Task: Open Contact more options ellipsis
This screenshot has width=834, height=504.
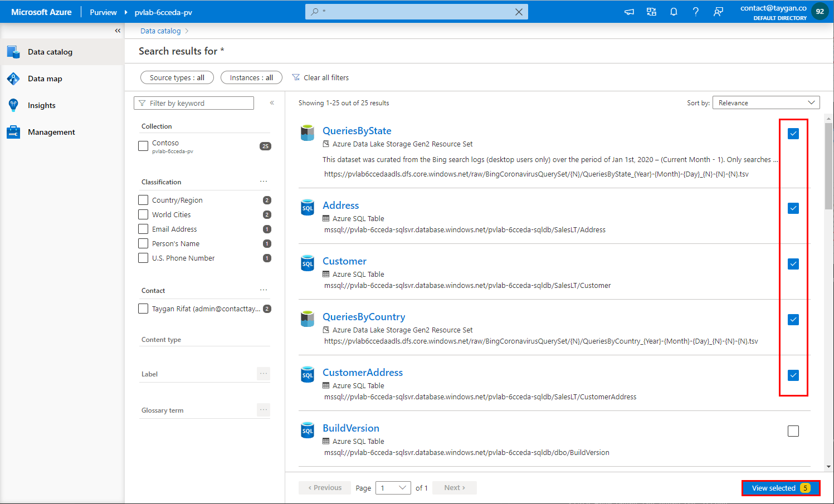Action: (264, 290)
